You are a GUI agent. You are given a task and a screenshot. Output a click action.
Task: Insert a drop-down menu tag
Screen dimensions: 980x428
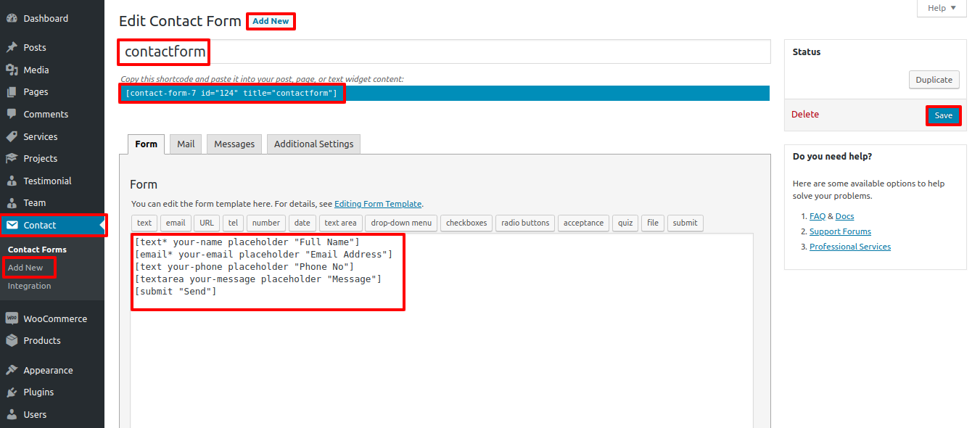tap(401, 223)
